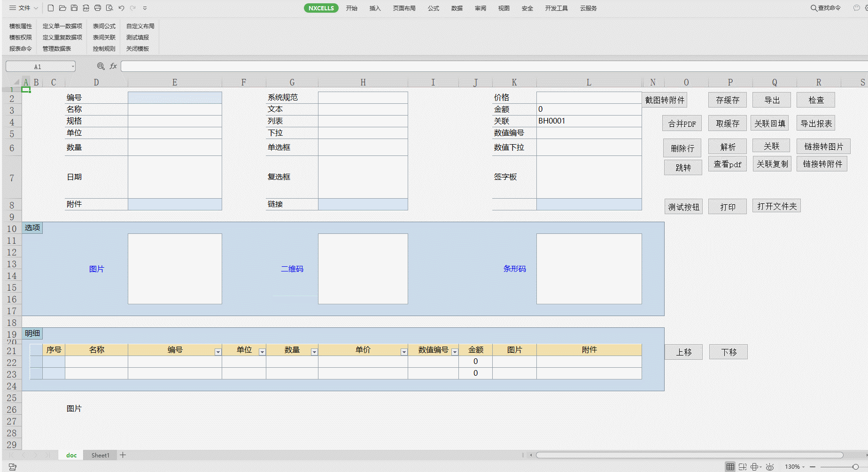Click the Open folder icon
868x472 pixels.
coord(62,8)
